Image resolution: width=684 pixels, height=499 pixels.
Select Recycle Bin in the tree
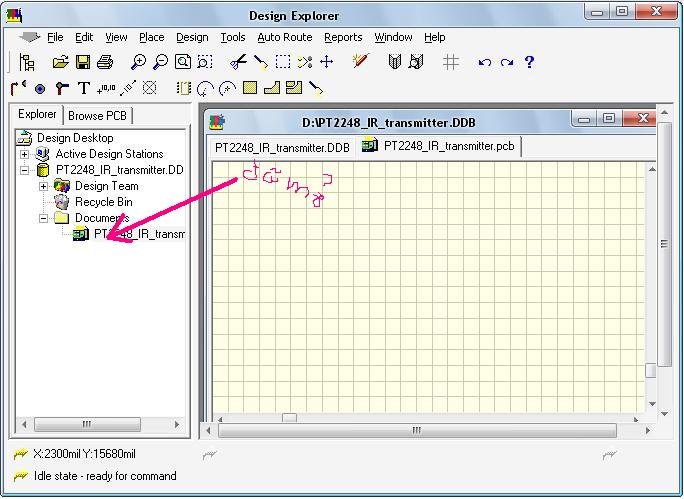(x=104, y=202)
